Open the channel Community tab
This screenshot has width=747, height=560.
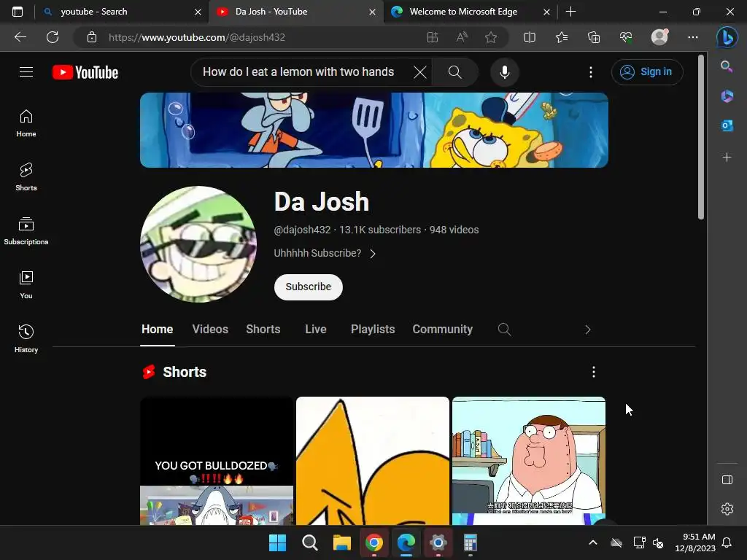coord(443,330)
